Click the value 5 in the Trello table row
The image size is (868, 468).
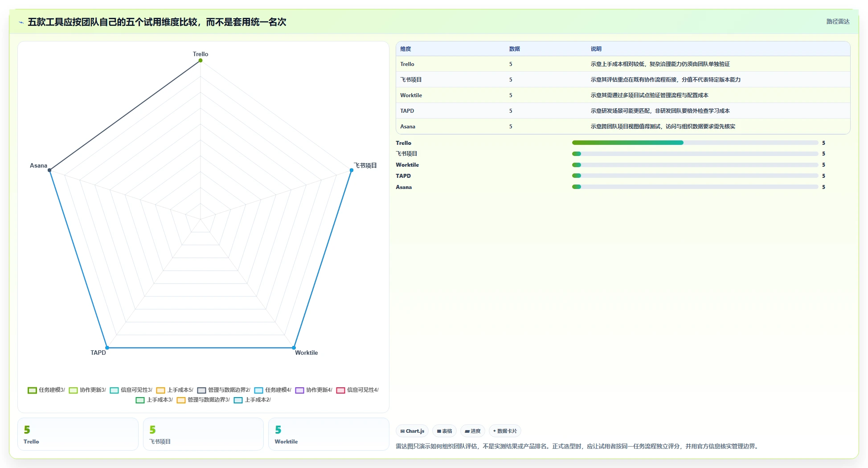(x=511, y=64)
